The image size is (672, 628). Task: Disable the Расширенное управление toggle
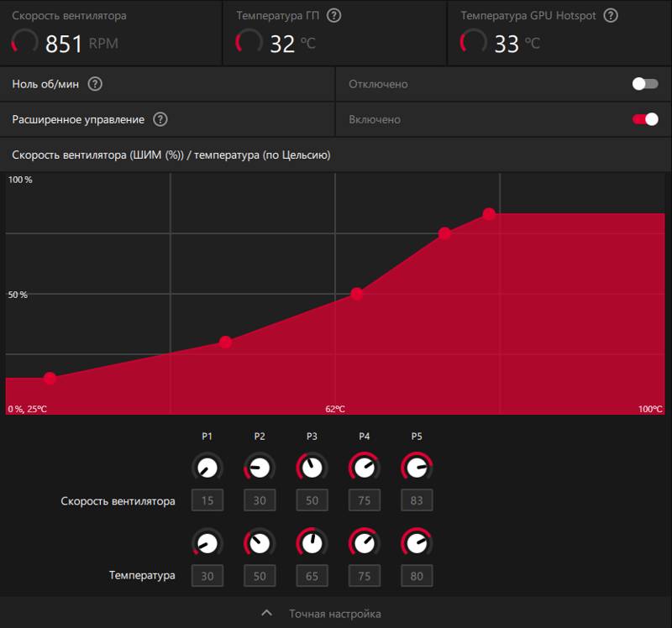coord(645,119)
